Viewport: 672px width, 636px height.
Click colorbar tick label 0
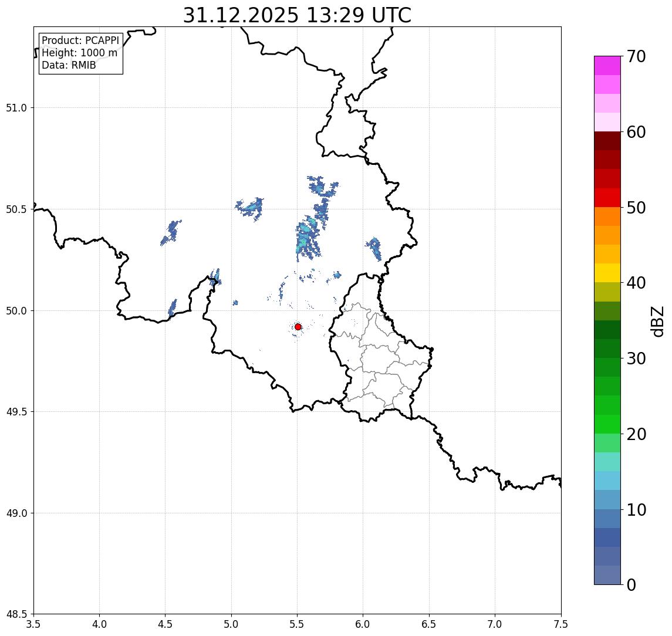coord(632,584)
